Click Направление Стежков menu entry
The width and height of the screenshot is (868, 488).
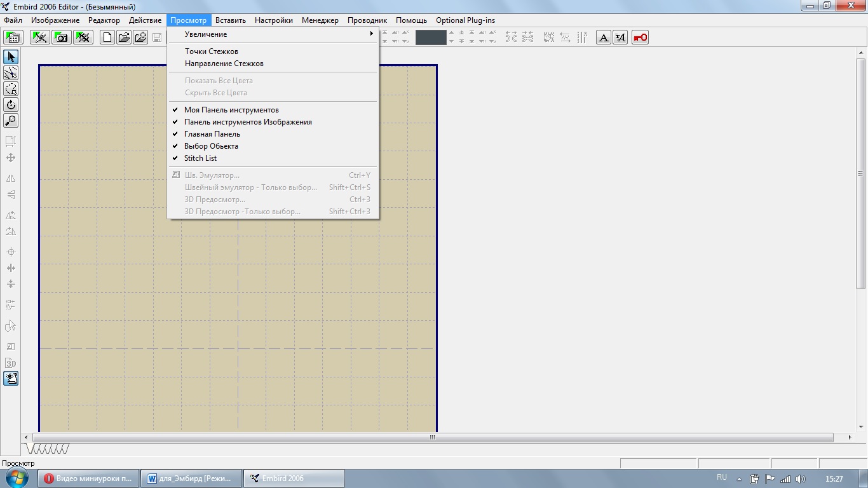pos(224,64)
